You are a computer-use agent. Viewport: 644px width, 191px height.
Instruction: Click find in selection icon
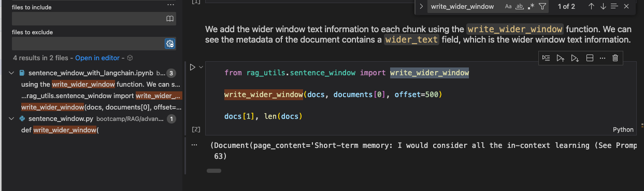[614, 6]
